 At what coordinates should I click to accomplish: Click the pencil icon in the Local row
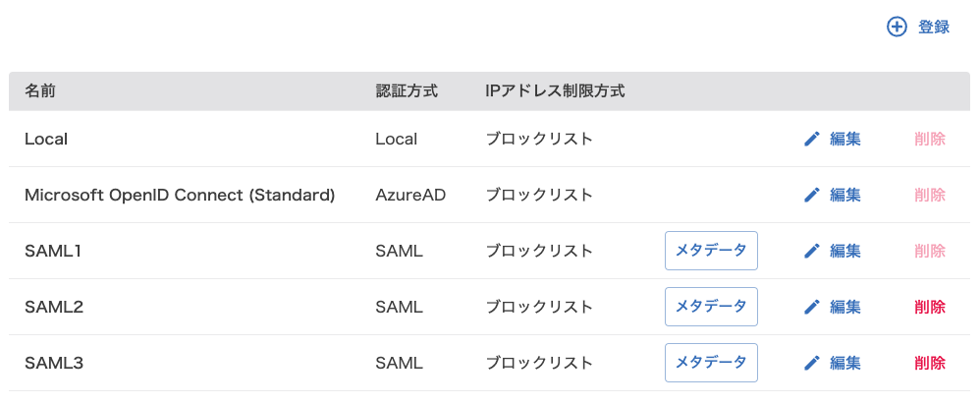coord(811,139)
